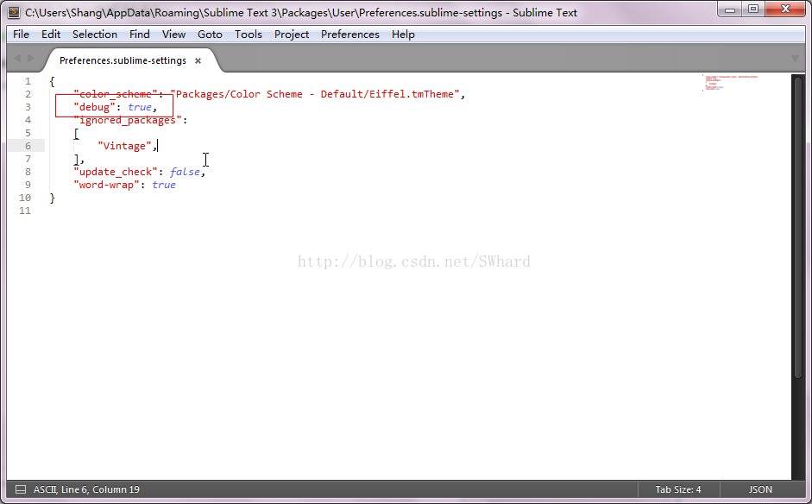Click the minimap code preview
Screen dimensions: 812x504
tap(730, 83)
